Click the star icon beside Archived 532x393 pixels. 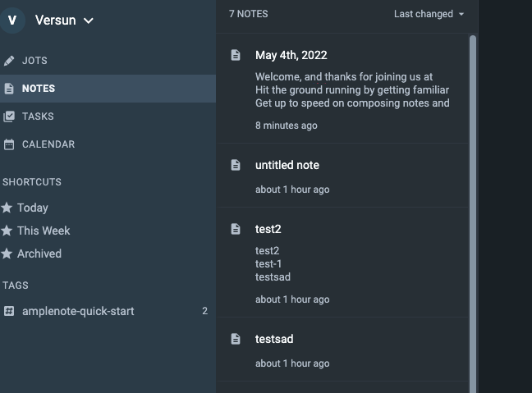coord(7,254)
